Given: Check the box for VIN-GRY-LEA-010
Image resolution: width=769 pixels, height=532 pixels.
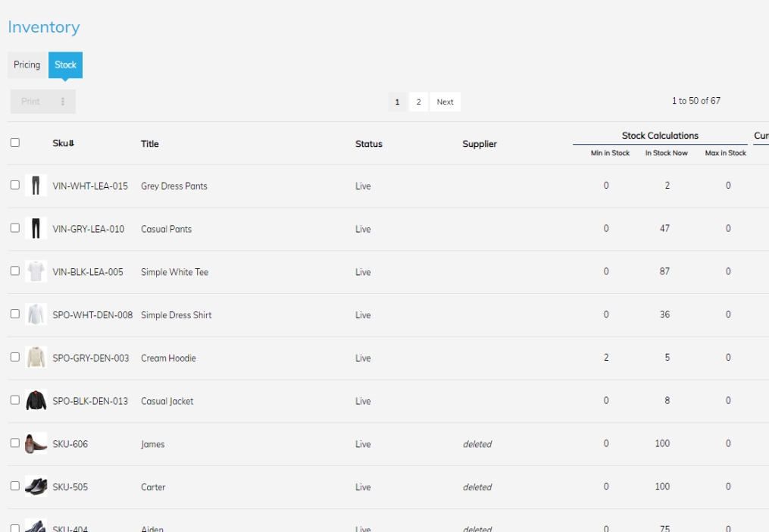Looking at the screenshot, I should click(15, 227).
